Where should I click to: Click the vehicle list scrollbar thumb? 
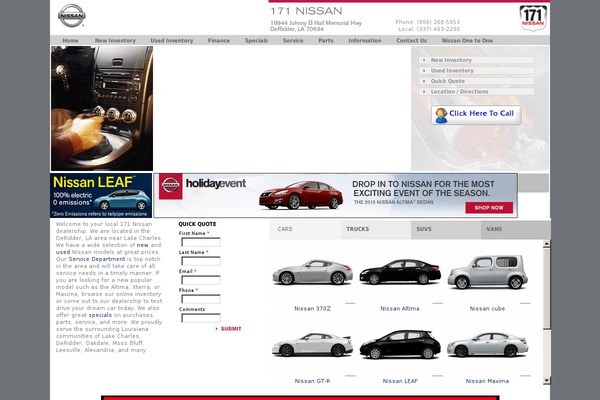click(546, 288)
